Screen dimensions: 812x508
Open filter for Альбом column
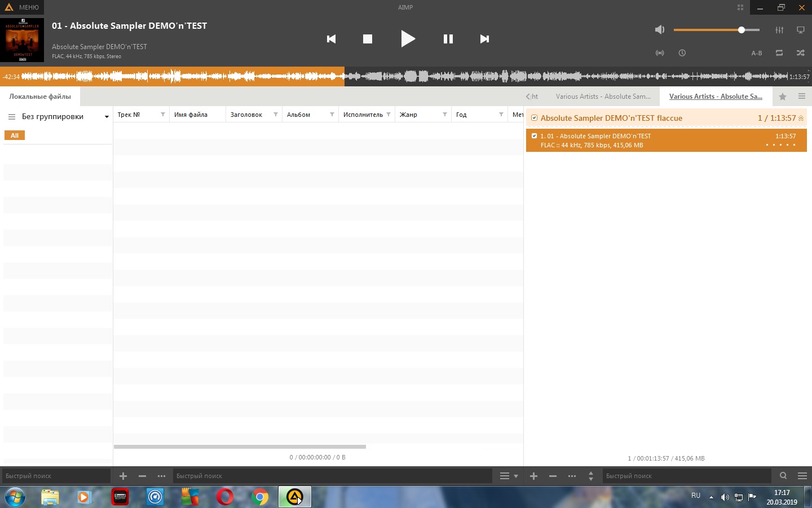pos(332,115)
